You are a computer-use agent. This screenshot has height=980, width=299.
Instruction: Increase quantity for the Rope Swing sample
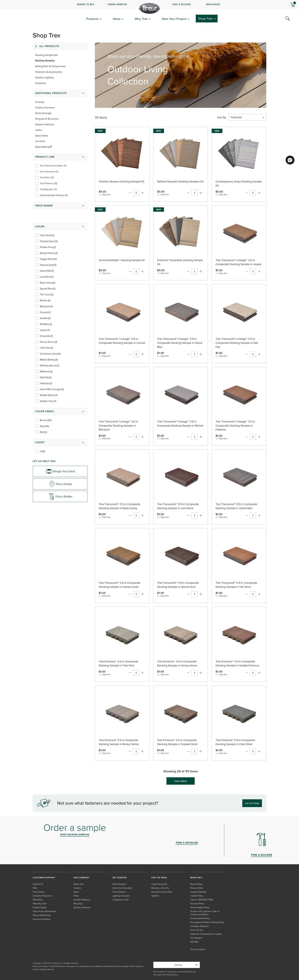pos(142,515)
